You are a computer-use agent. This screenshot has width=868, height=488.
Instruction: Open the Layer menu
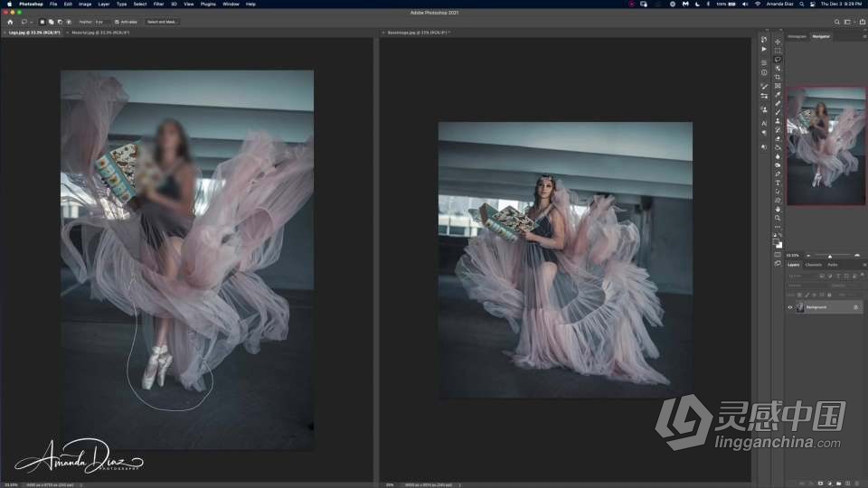(x=103, y=4)
